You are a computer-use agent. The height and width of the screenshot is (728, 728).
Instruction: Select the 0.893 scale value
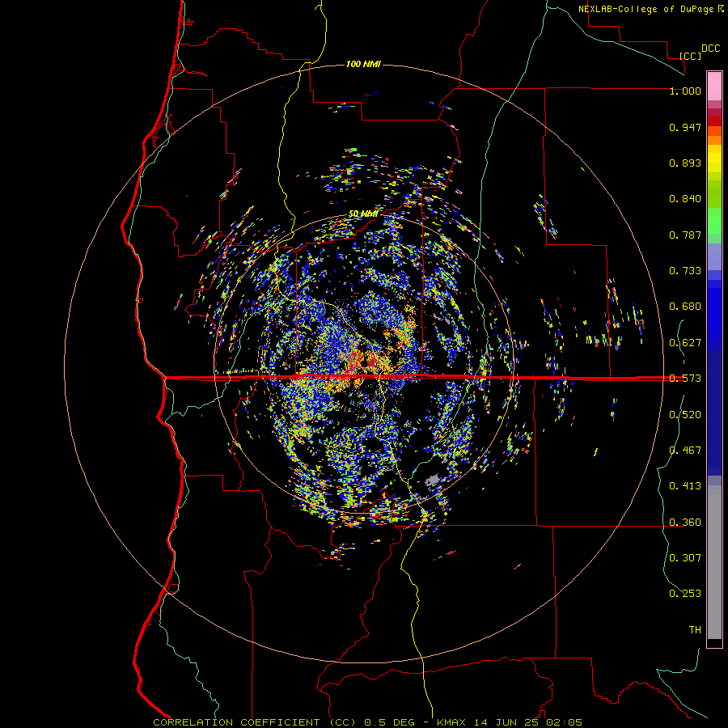coord(685,163)
